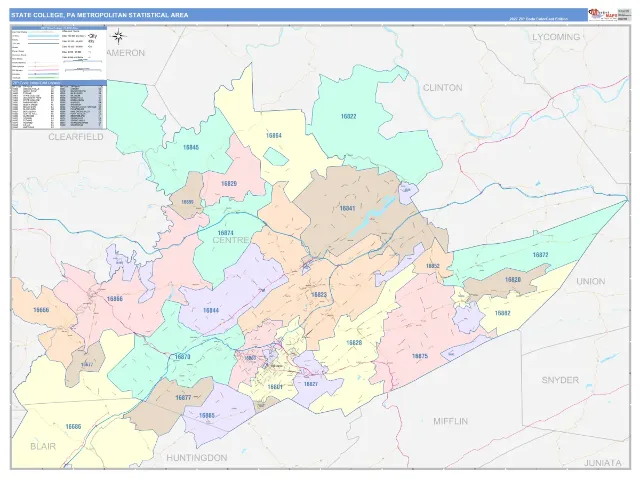
Task: Click the JUNIATA county label
Action: click(x=602, y=463)
